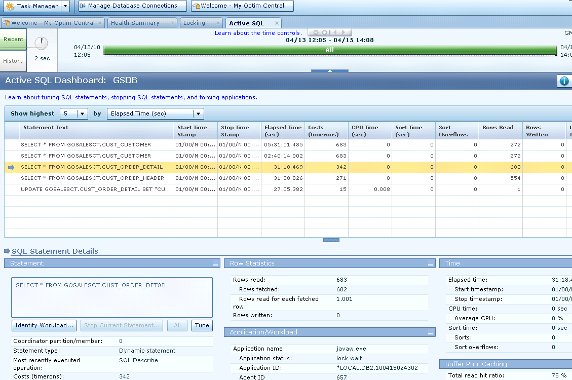Screen dimensions: 572x380
Task: Click the CPU Time (sec) column header
Action: click(x=370, y=131)
